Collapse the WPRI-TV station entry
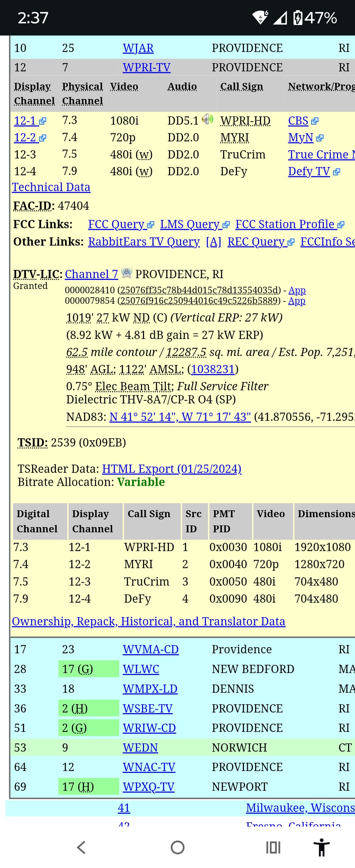355x868 pixels. click(x=147, y=67)
